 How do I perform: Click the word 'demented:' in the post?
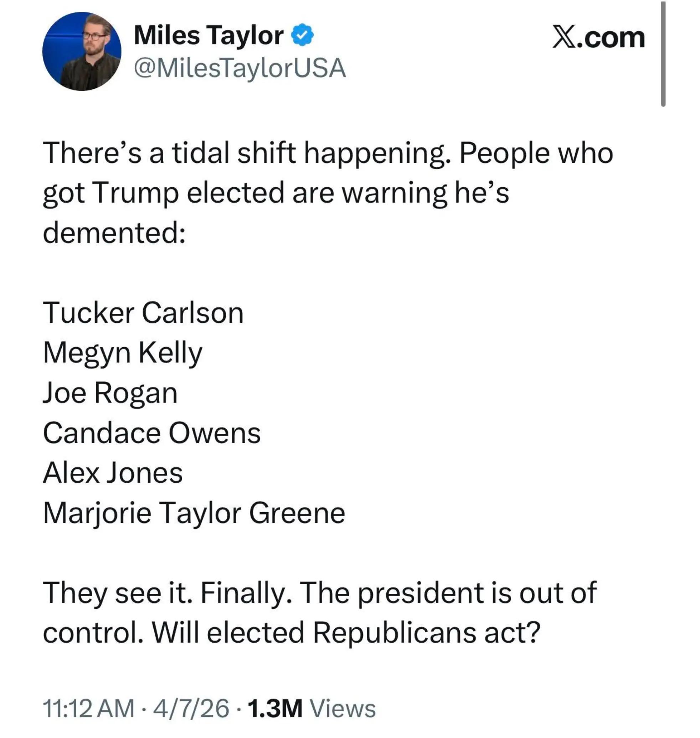click(114, 233)
